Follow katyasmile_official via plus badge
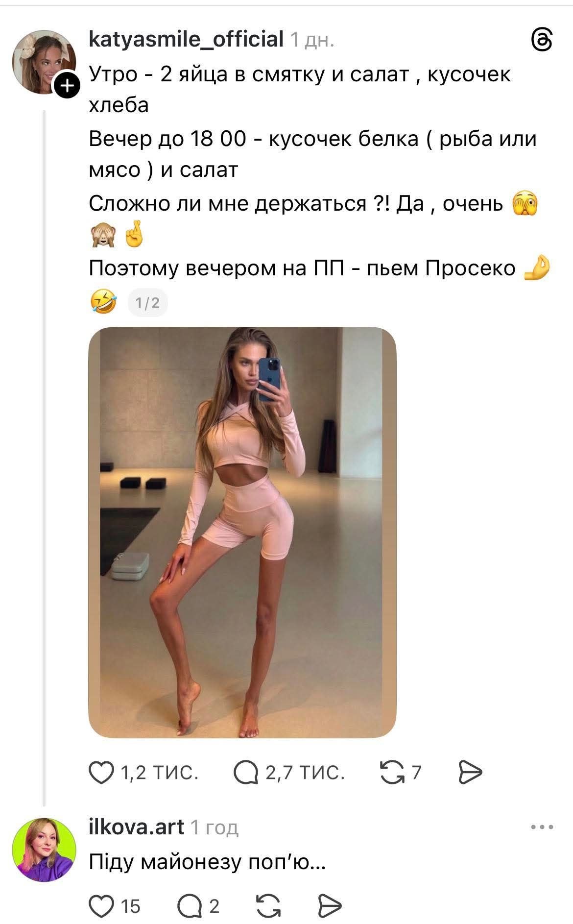The height and width of the screenshot is (924, 573). [x=66, y=86]
